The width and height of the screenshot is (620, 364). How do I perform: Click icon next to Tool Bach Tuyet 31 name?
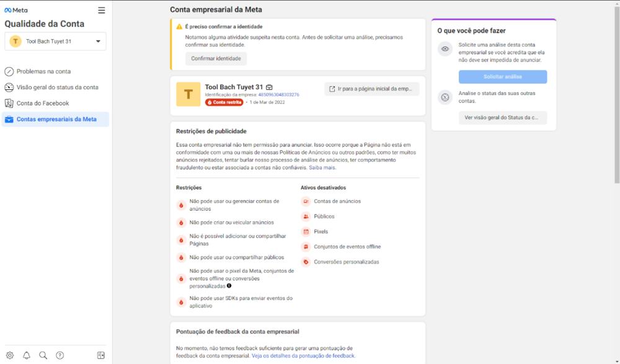coord(269,87)
